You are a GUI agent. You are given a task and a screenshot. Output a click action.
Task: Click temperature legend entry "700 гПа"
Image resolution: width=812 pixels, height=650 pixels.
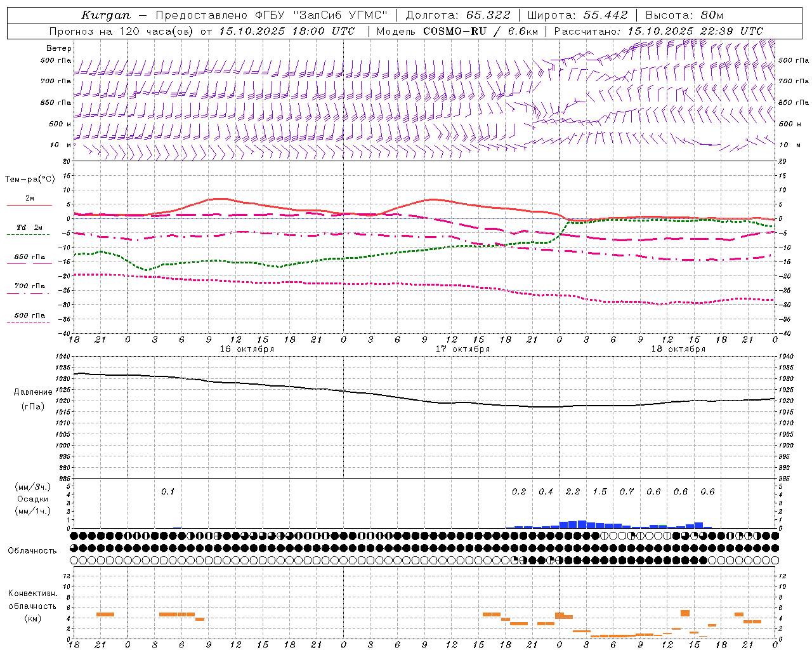pos(29,286)
